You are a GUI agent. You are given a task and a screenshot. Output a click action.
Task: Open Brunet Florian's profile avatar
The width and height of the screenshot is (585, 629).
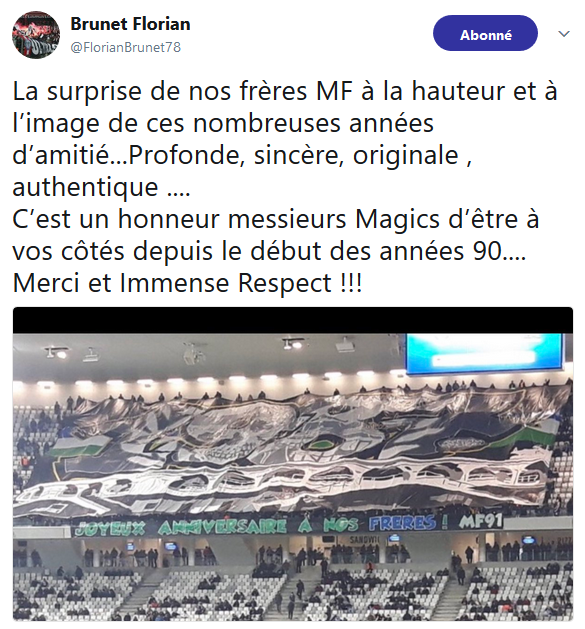(36, 35)
